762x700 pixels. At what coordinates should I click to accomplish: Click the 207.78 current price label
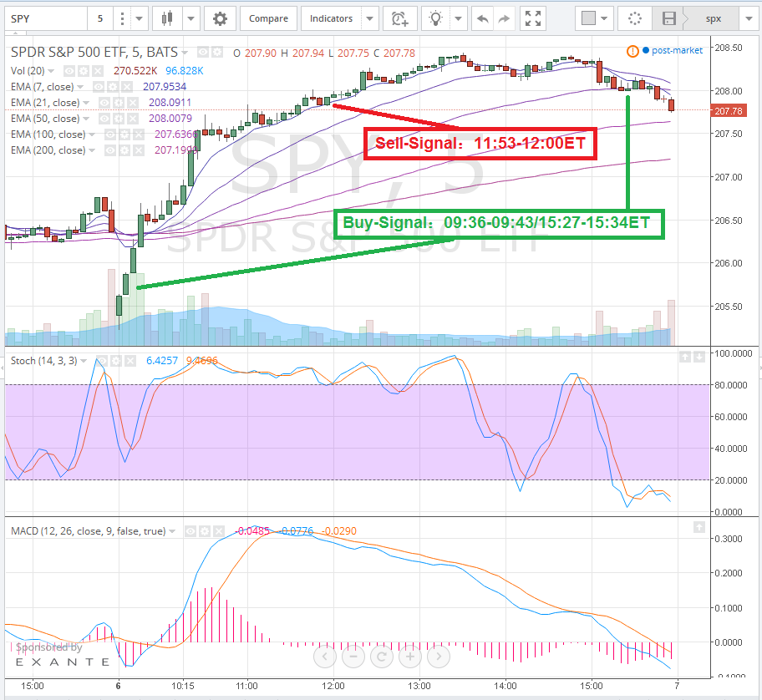click(x=728, y=111)
